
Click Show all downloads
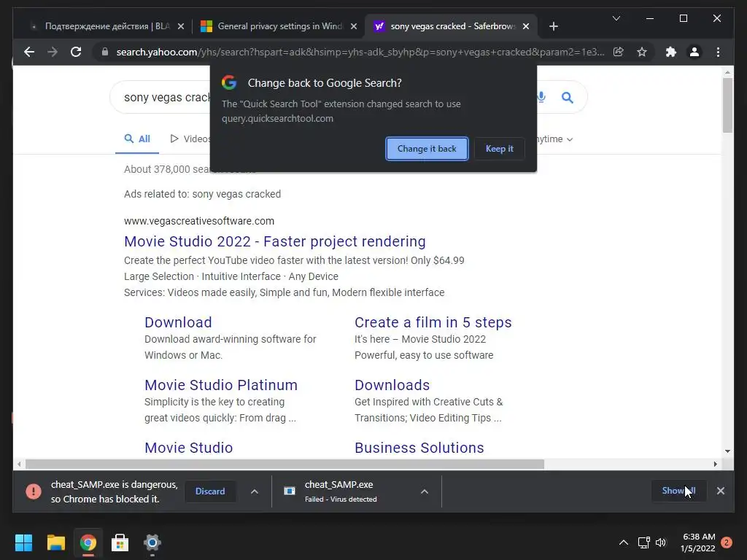coord(678,491)
